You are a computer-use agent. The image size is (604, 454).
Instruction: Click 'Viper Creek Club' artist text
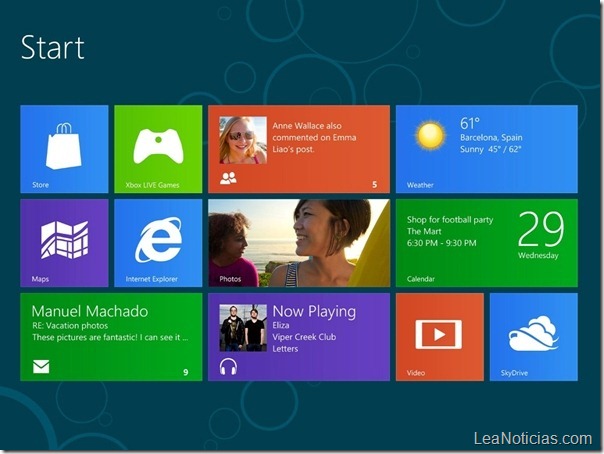[304, 337]
